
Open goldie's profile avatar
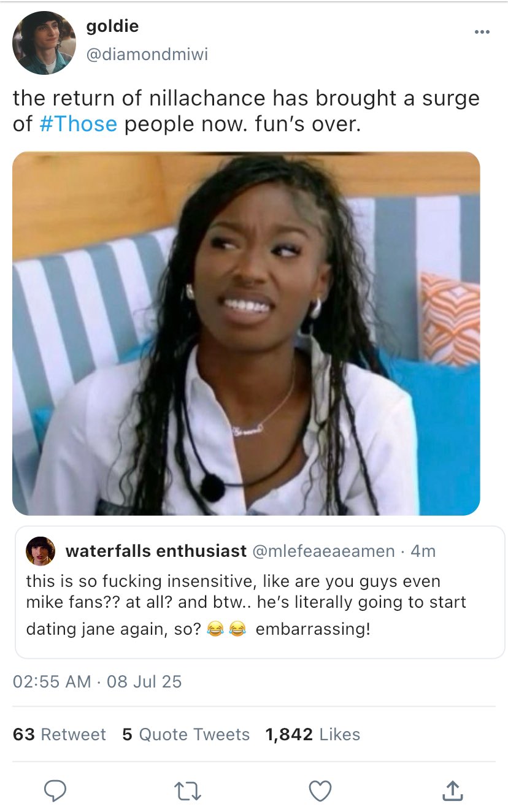44,43
